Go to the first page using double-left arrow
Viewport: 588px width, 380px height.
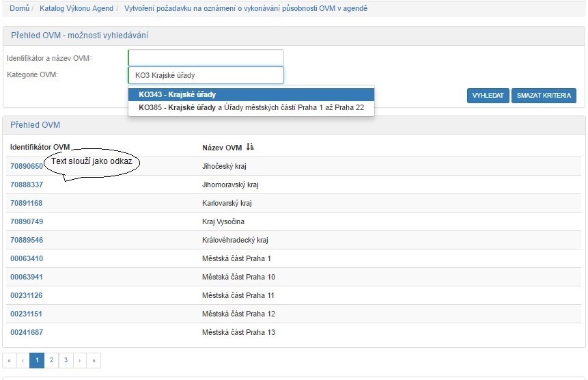10,360
